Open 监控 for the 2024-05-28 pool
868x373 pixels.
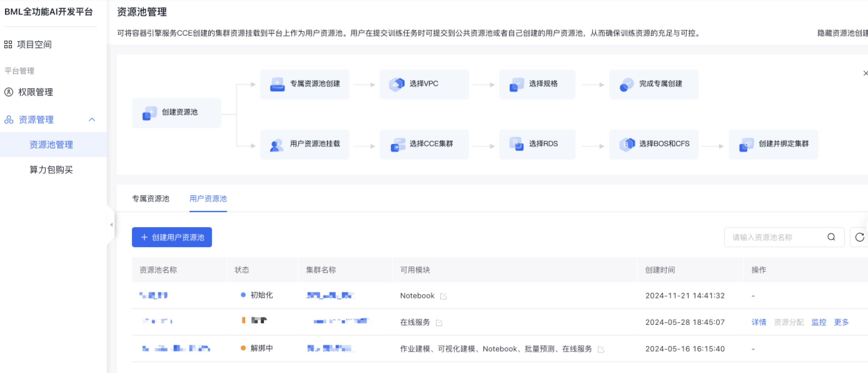(819, 322)
